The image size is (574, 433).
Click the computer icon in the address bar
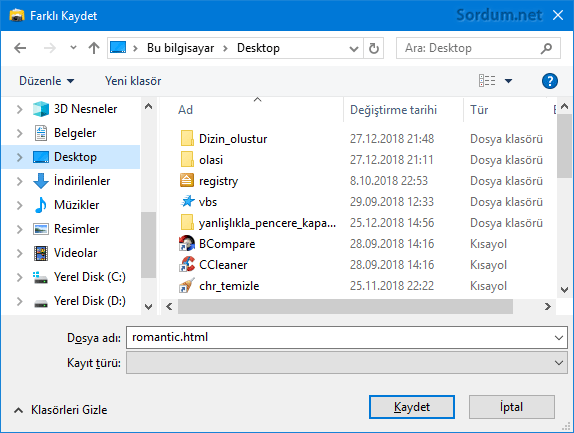click(118, 48)
